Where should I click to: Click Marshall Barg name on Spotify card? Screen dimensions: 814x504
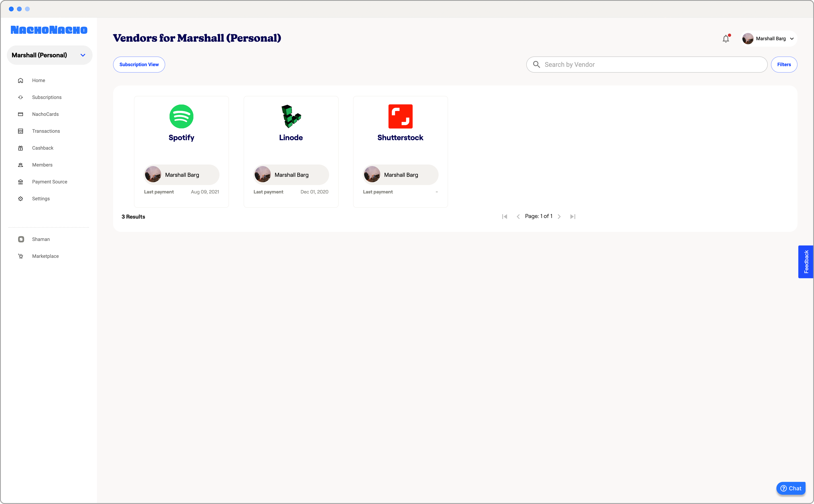182,175
